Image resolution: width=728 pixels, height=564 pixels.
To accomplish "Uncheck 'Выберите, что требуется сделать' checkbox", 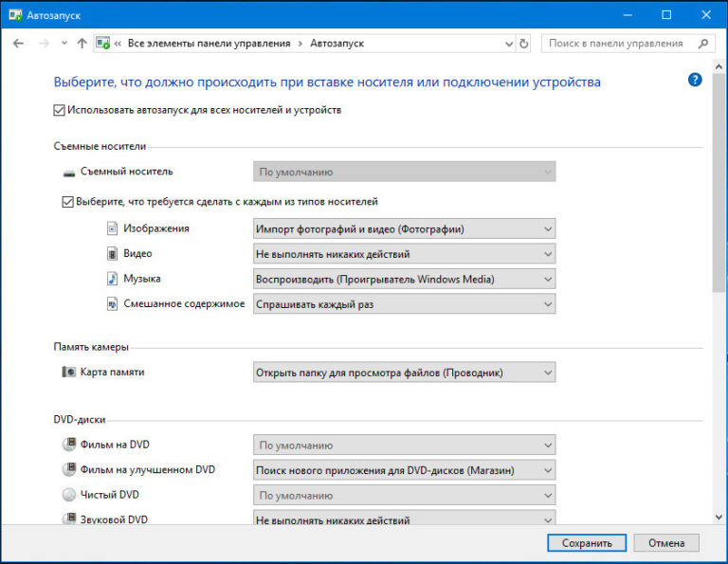I will [67, 202].
